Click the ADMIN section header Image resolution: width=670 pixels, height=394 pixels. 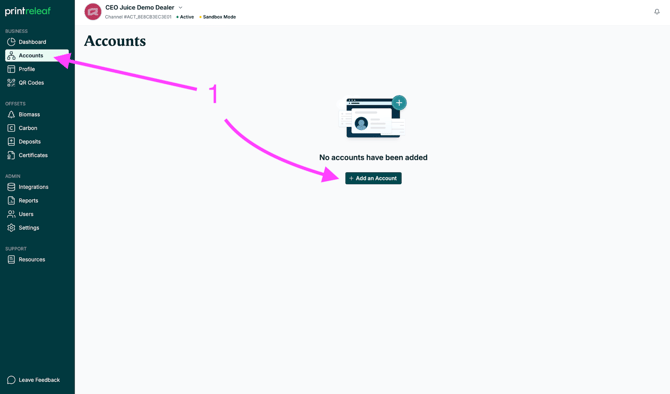pyautogui.click(x=13, y=176)
